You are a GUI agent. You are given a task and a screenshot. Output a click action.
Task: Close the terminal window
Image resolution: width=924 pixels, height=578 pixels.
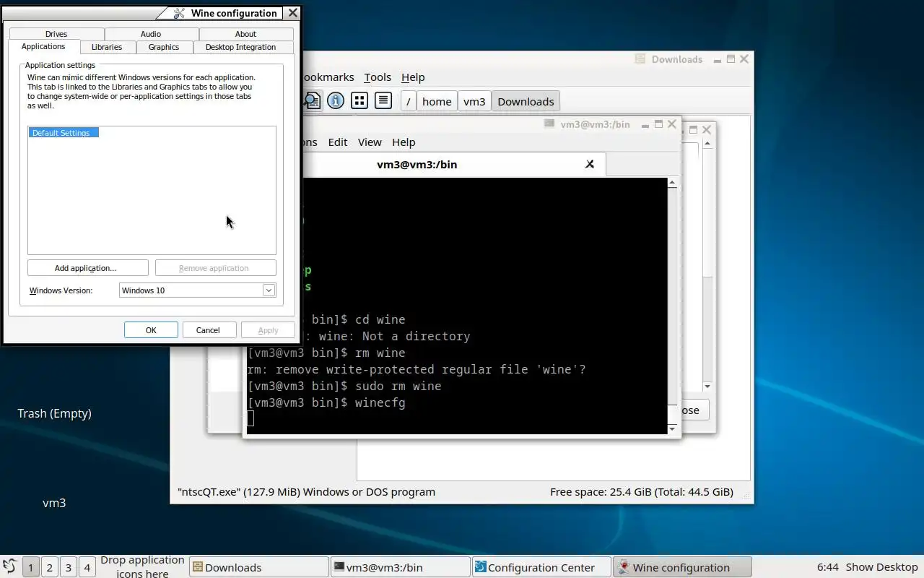[x=672, y=124]
